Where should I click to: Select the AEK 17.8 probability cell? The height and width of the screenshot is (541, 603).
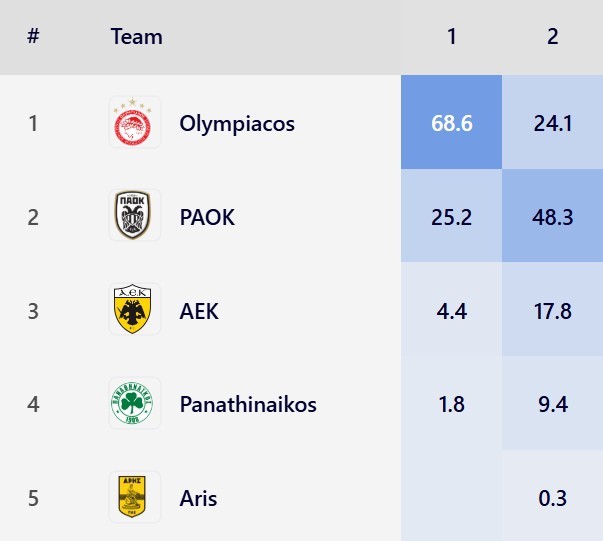tap(553, 311)
